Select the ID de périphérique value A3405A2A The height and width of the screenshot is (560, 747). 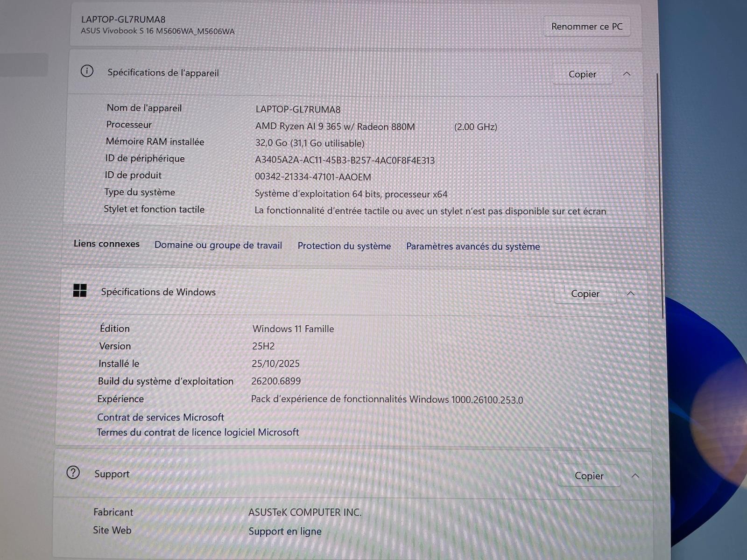pyautogui.click(x=345, y=160)
